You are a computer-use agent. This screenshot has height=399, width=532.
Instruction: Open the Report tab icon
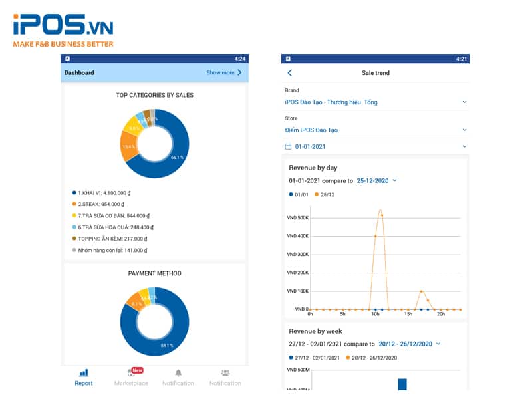(x=84, y=373)
